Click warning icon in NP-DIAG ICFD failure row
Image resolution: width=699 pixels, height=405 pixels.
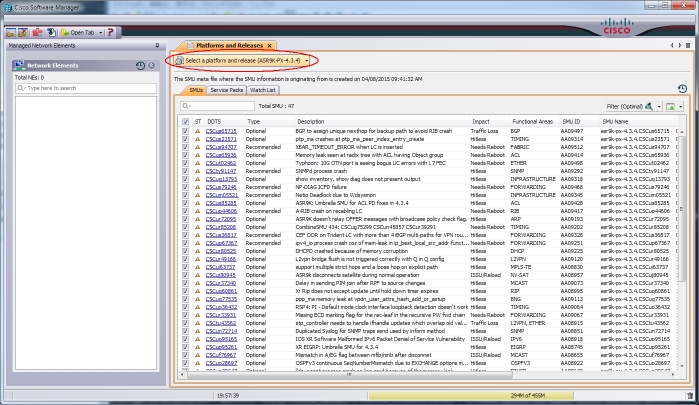[x=197, y=187]
